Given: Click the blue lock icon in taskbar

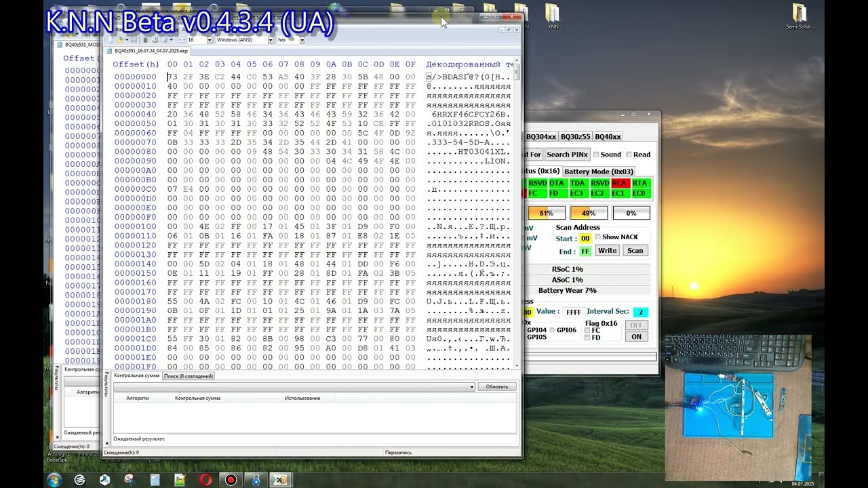Looking at the screenshot, I should 256,480.
